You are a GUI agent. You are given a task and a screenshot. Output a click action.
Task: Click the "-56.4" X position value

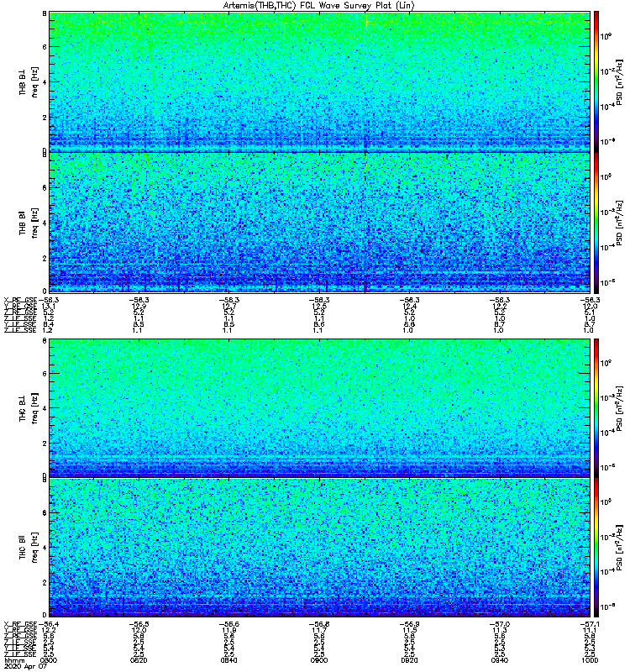50,624
